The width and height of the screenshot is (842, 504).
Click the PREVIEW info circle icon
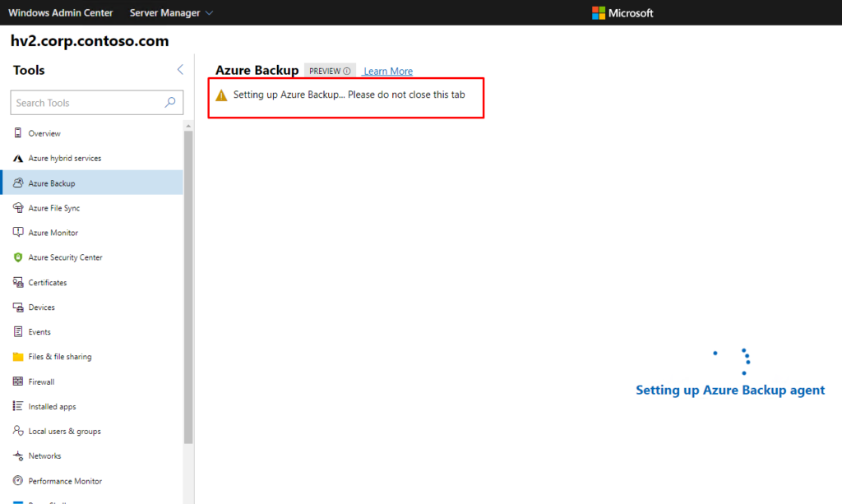[347, 71]
